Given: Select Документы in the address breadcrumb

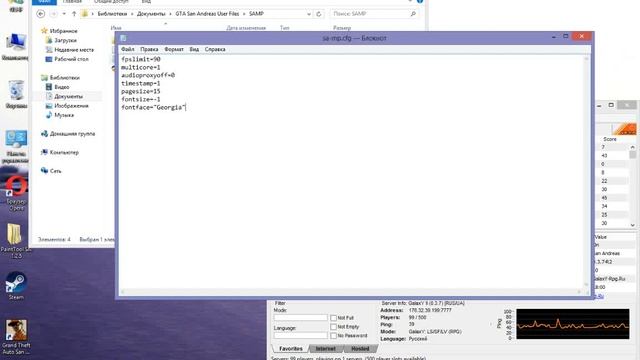Looking at the screenshot, I should click(x=151, y=14).
